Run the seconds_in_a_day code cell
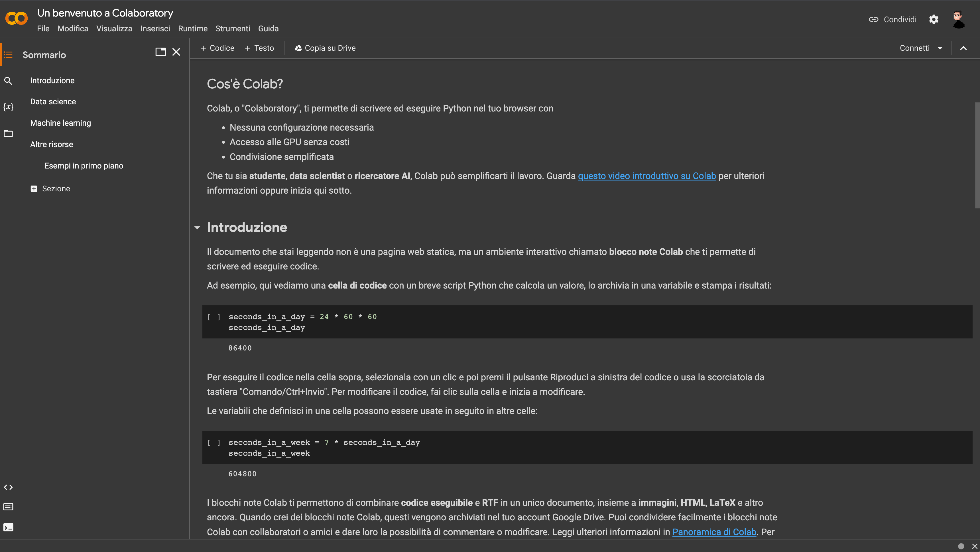Viewport: 980px width, 552px height. pyautogui.click(x=214, y=317)
